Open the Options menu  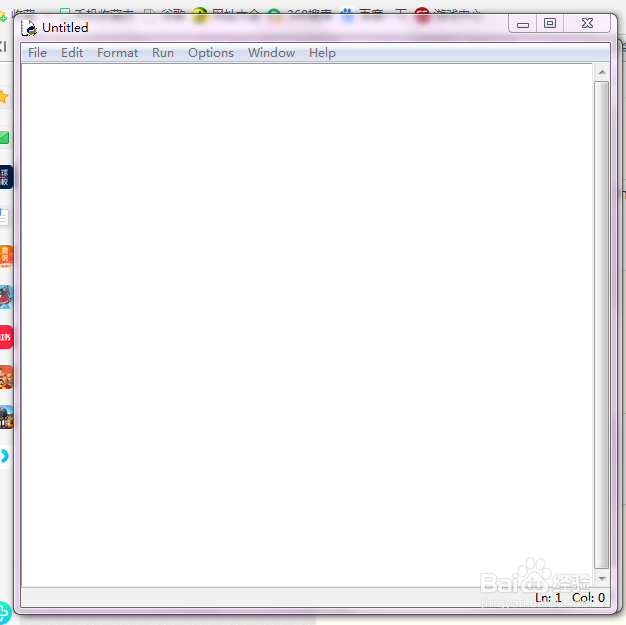pyautogui.click(x=211, y=53)
